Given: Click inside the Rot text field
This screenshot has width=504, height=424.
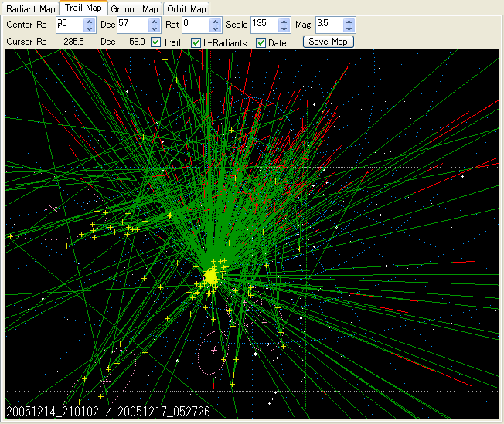Looking at the screenshot, I should tap(196, 25).
